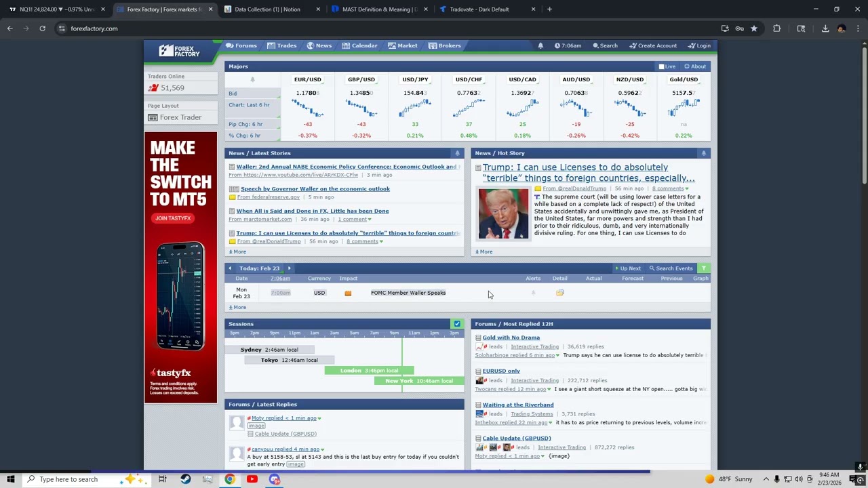Open the Search link in the navigation

pyautogui.click(x=605, y=45)
